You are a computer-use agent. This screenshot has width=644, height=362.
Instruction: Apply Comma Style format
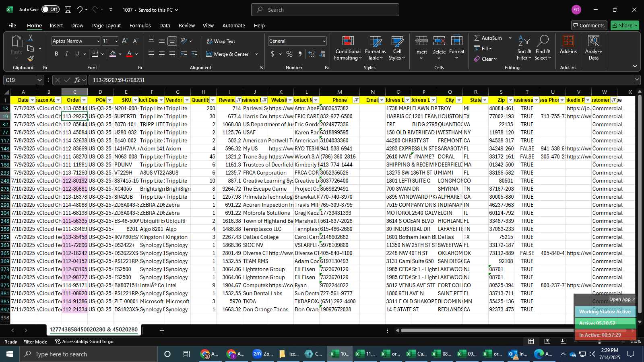pos(300,54)
